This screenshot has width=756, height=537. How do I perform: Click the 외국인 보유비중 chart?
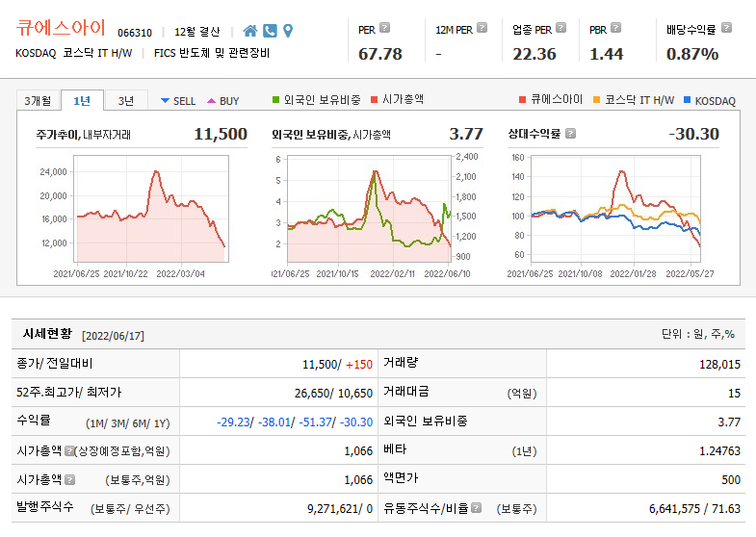pos(369,209)
